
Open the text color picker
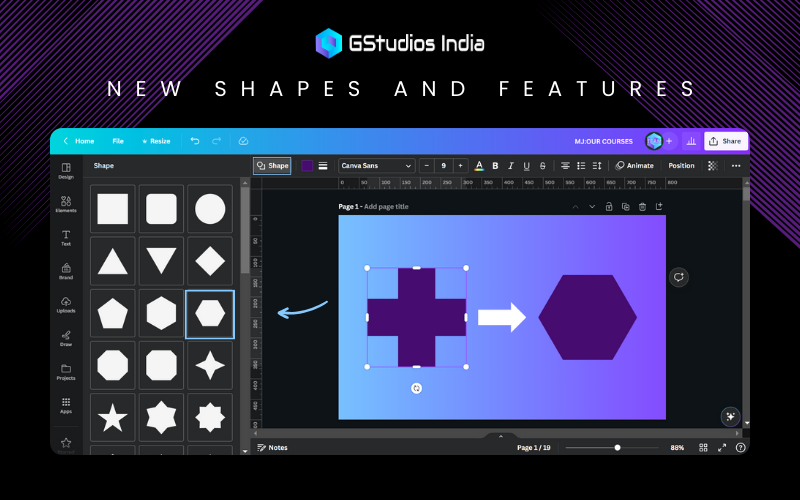(x=479, y=166)
